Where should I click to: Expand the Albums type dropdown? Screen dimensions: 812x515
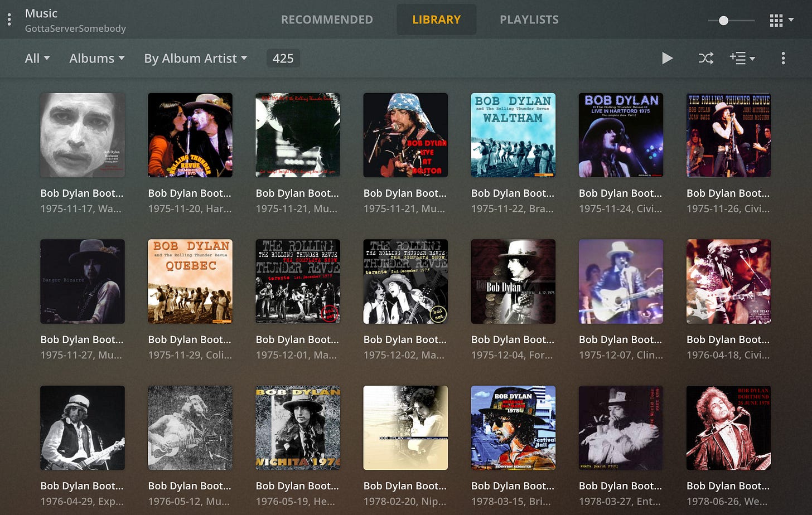point(97,58)
